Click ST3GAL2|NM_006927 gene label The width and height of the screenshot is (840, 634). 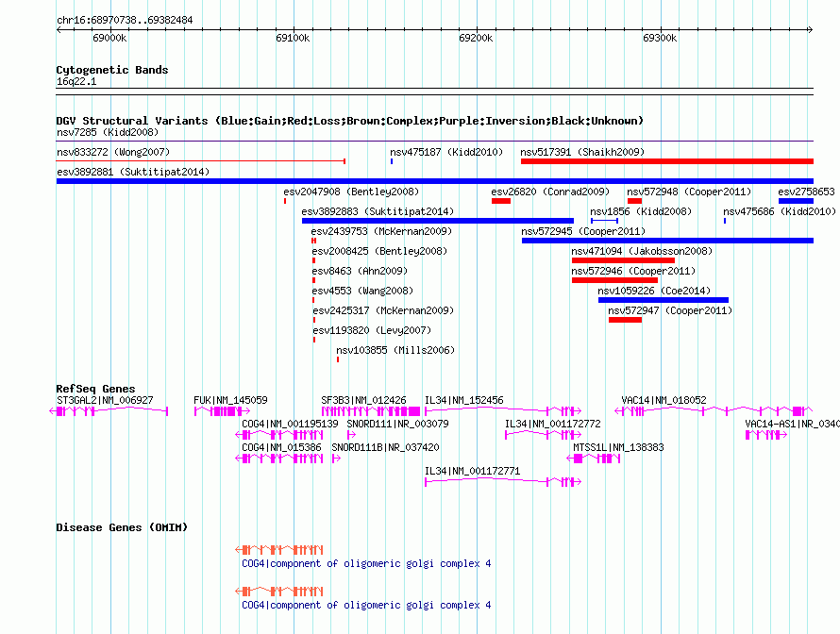pyautogui.click(x=105, y=401)
